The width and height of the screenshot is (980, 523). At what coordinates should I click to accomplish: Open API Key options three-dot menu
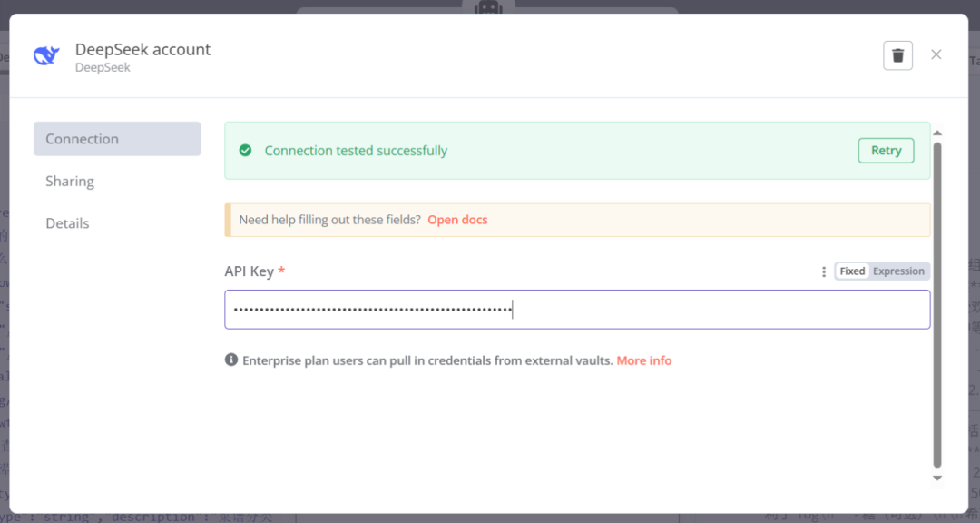pyautogui.click(x=824, y=271)
